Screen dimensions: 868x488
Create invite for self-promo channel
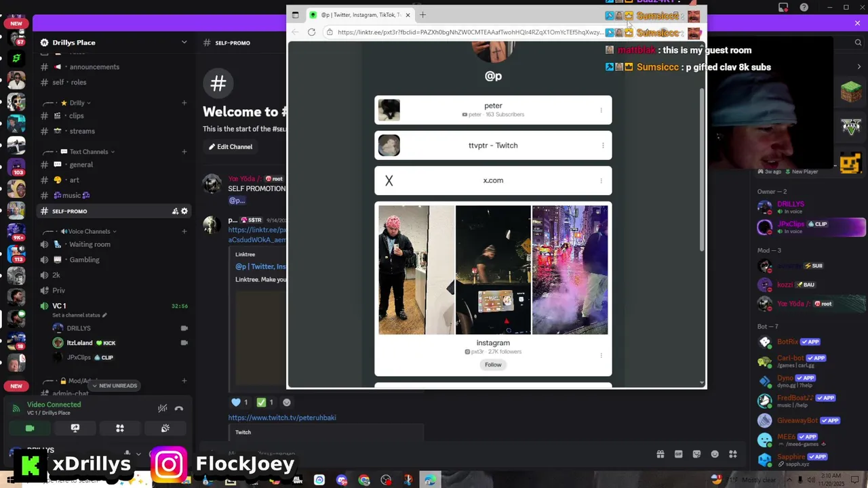coord(175,211)
